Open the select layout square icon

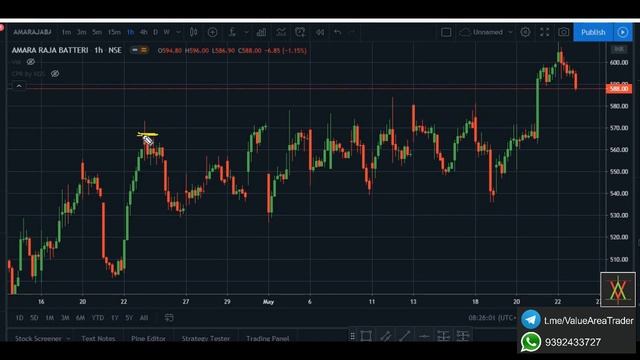tap(446, 32)
